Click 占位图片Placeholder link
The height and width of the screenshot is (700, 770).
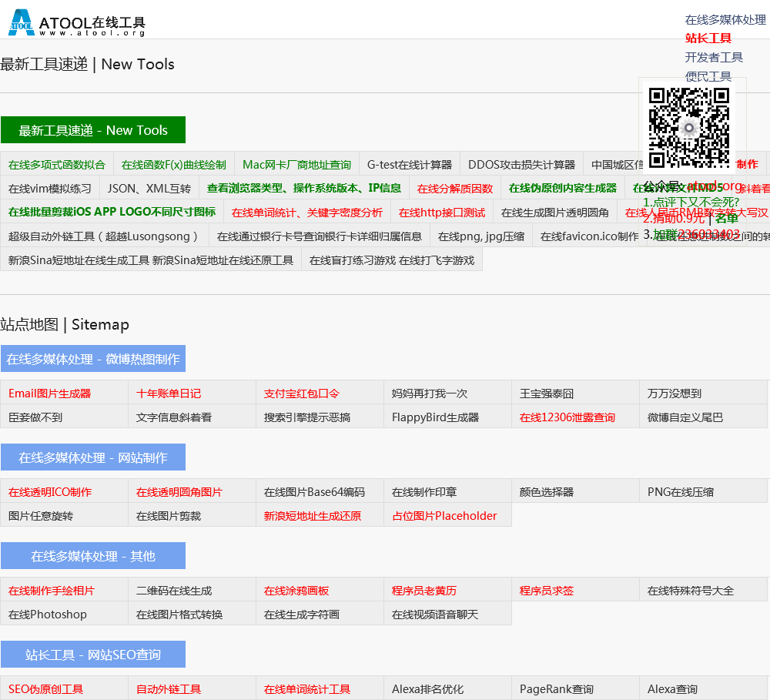point(444,516)
